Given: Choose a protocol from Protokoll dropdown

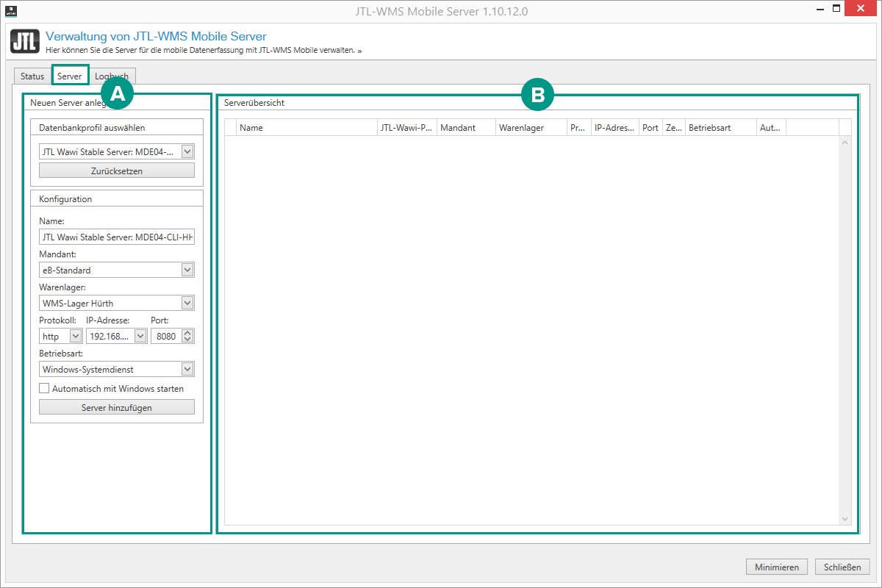Looking at the screenshot, I should (x=75, y=336).
